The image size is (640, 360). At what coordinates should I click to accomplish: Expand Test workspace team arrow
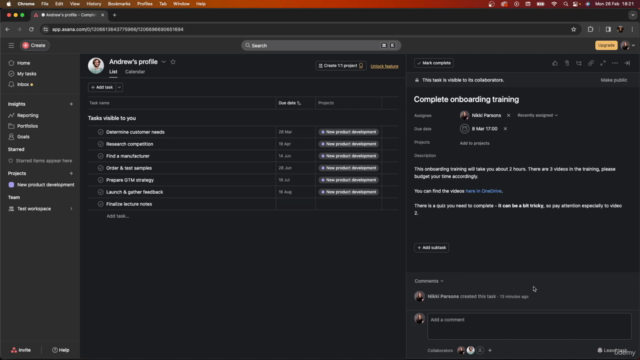point(71,209)
